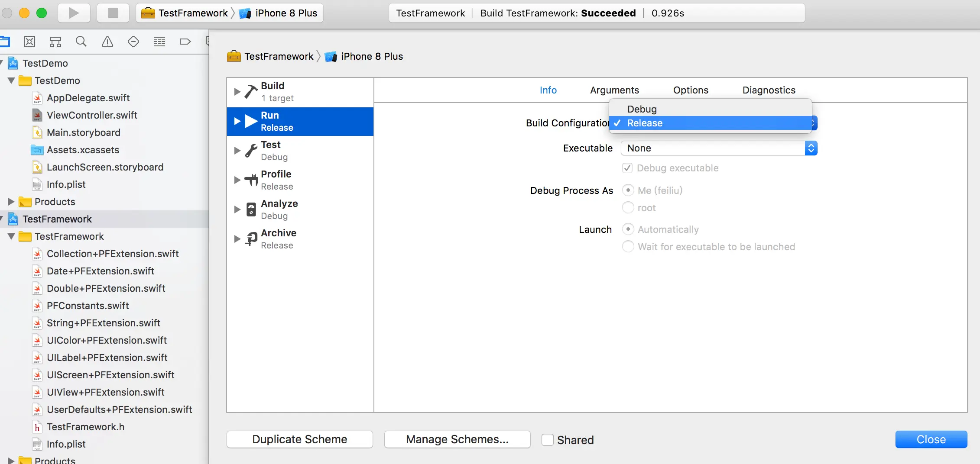Select the root radio button
The height and width of the screenshot is (464, 980).
[628, 208]
